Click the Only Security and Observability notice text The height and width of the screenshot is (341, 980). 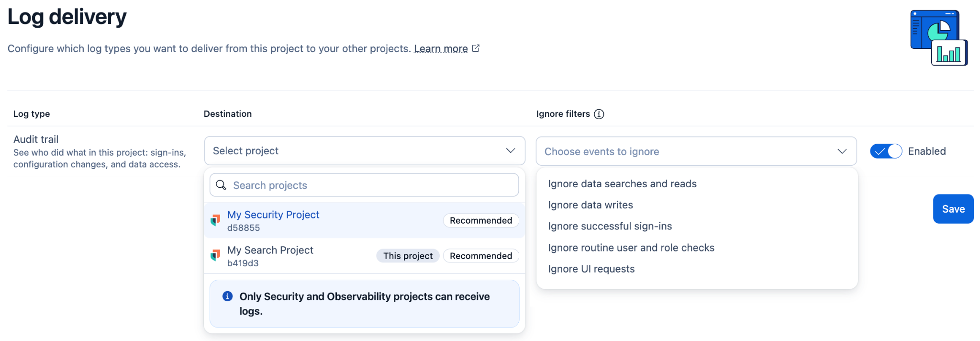[365, 304]
